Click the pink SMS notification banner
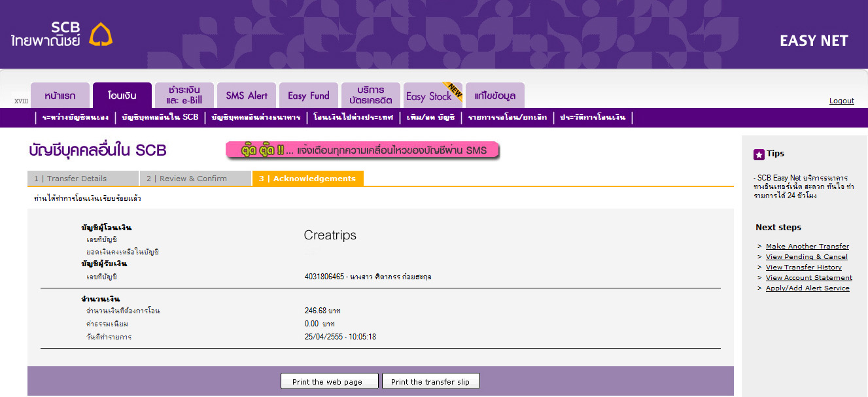Screen dimensions: 868x397 (x=362, y=150)
